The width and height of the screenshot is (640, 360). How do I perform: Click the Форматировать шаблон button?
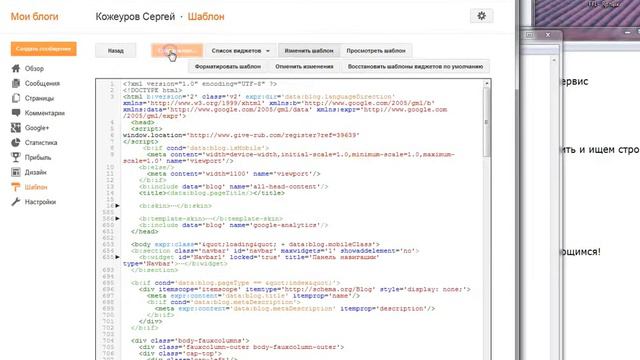(x=228, y=66)
